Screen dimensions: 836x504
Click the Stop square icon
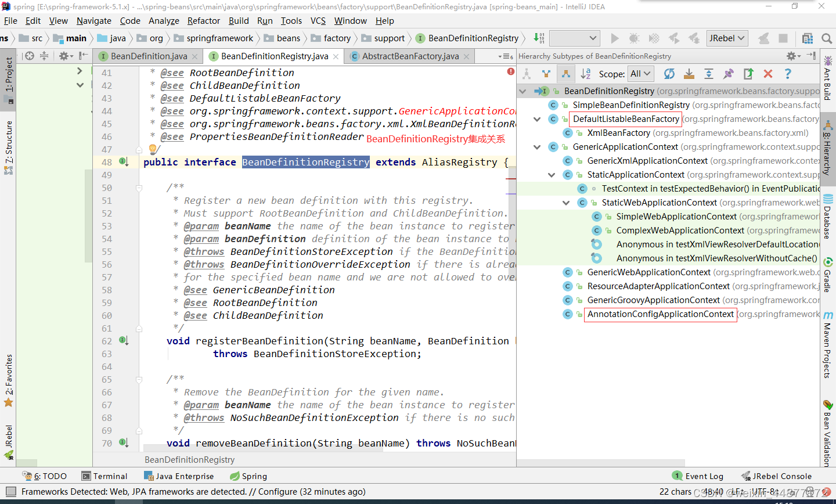pyautogui.click(x=783, y=38)
